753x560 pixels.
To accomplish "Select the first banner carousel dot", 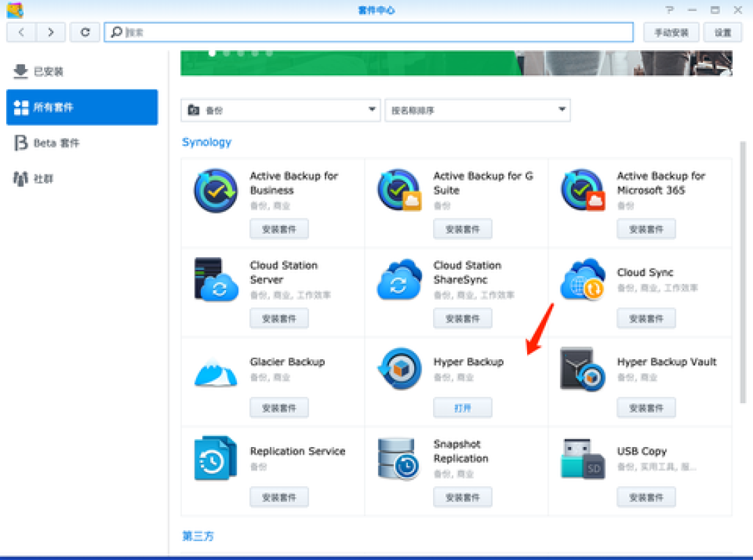I will pos(212,53).
